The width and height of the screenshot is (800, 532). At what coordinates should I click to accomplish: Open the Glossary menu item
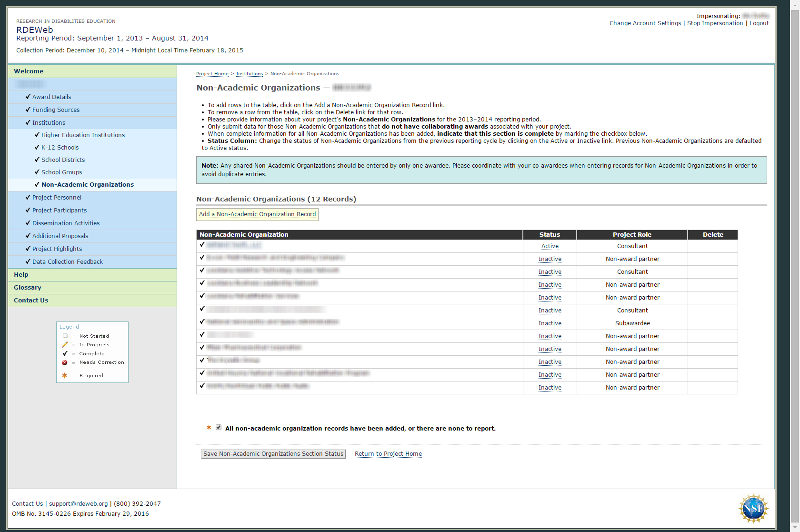pos(28,287)
